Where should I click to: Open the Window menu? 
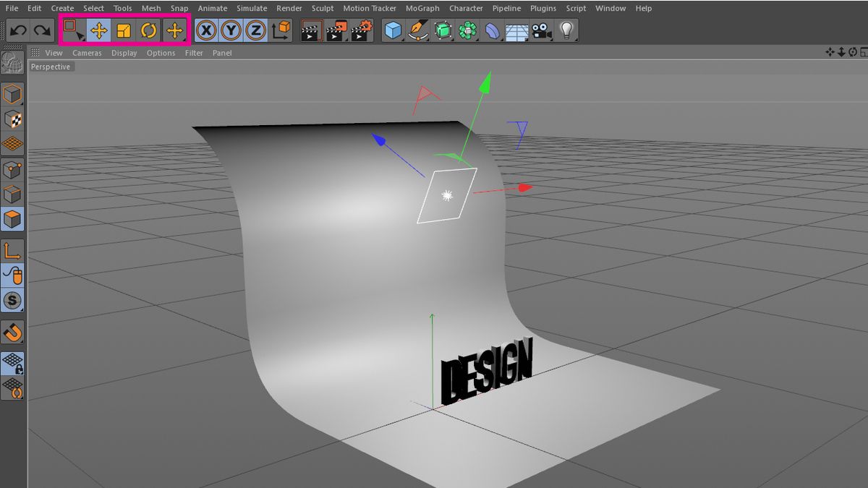pos(610,8)
